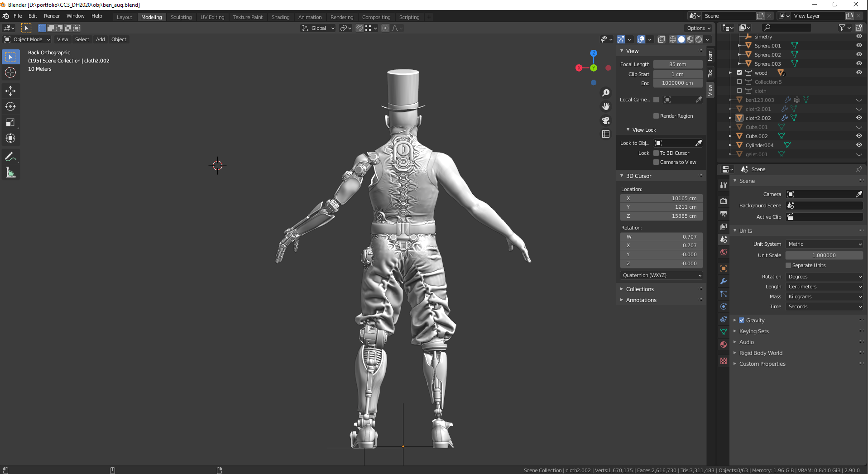Open the Output properties tab
Image resolution: width=868 pixels, height=474 pixels.
point(724,214)
